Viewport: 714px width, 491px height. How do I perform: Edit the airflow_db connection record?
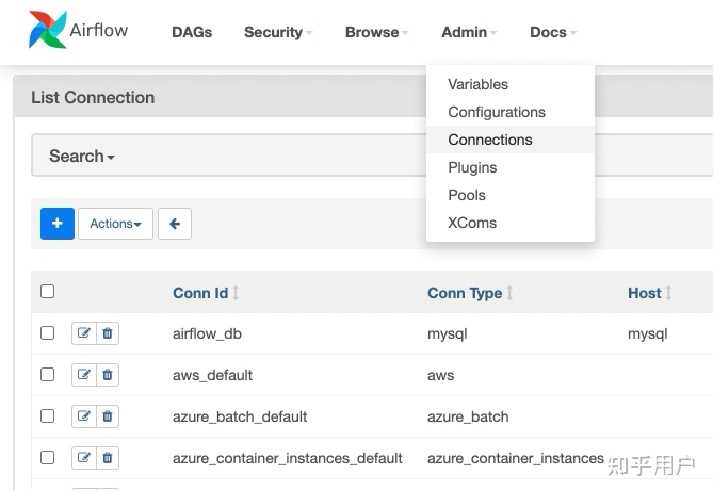click(x=84, y=334)
